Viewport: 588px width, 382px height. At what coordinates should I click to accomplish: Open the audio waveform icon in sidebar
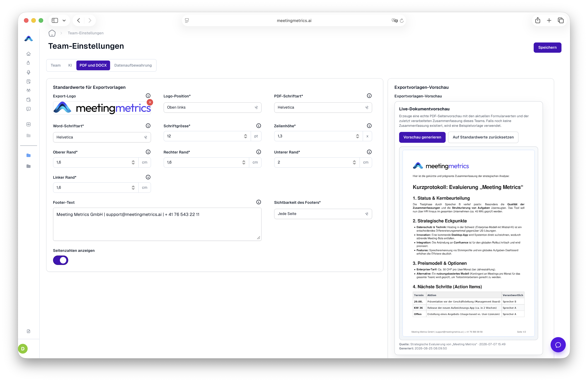[x=29, y=124]
